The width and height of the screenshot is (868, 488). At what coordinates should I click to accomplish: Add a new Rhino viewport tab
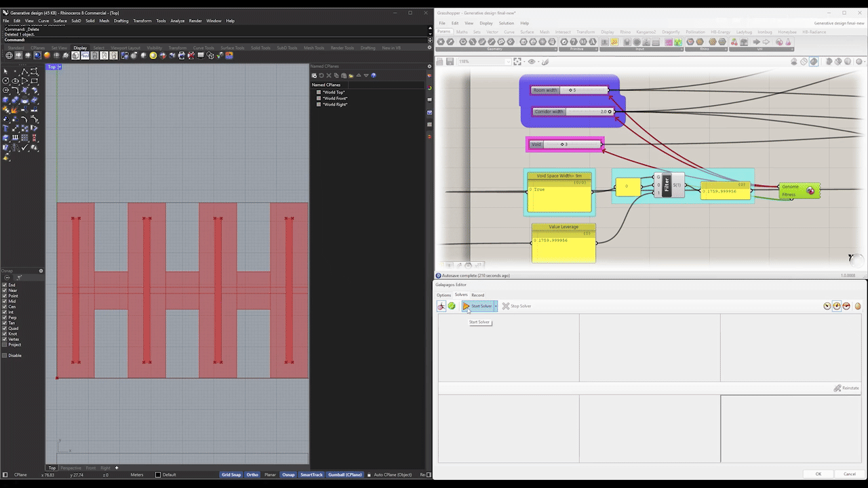point(116,468)
